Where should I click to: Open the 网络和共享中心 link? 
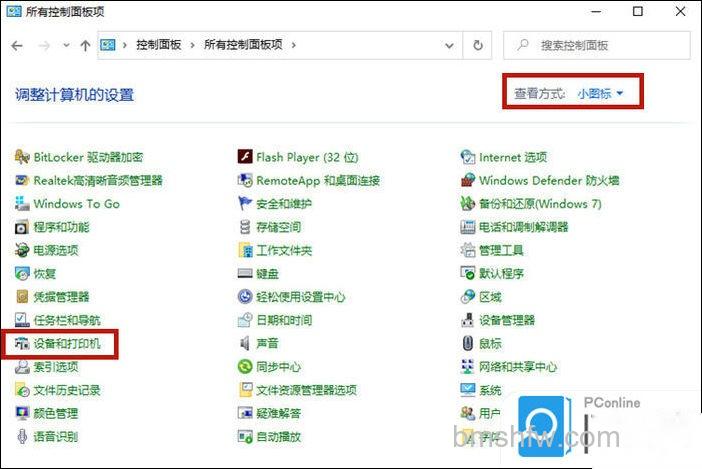click(518, 367)
